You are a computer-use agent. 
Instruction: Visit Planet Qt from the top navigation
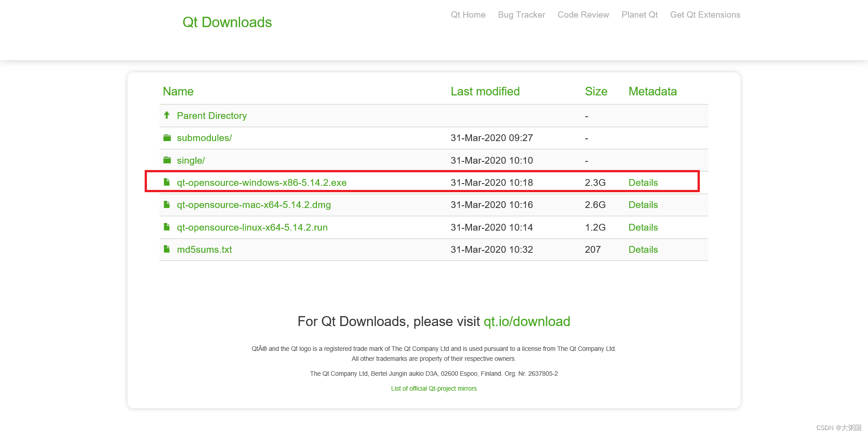pyautogui.click(x=639, y=15)
